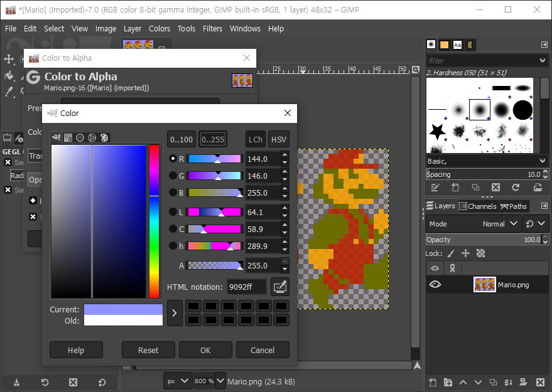Image resolution: width=552 pixels, height=392 pixels.
Task: Raise the layer with up arrow
Action: click(463, 382)
